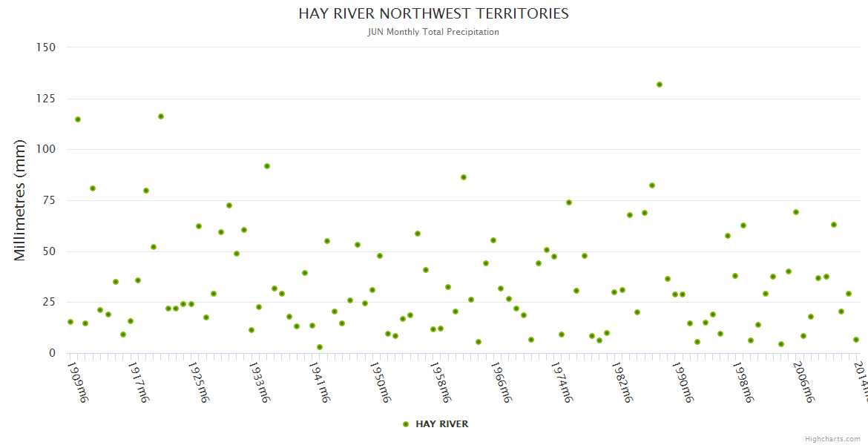Click the chart title HAY RIVER NORTHWEST TERRITORIES
Viewport: 868px width, 445px height.
coord(433,13)
